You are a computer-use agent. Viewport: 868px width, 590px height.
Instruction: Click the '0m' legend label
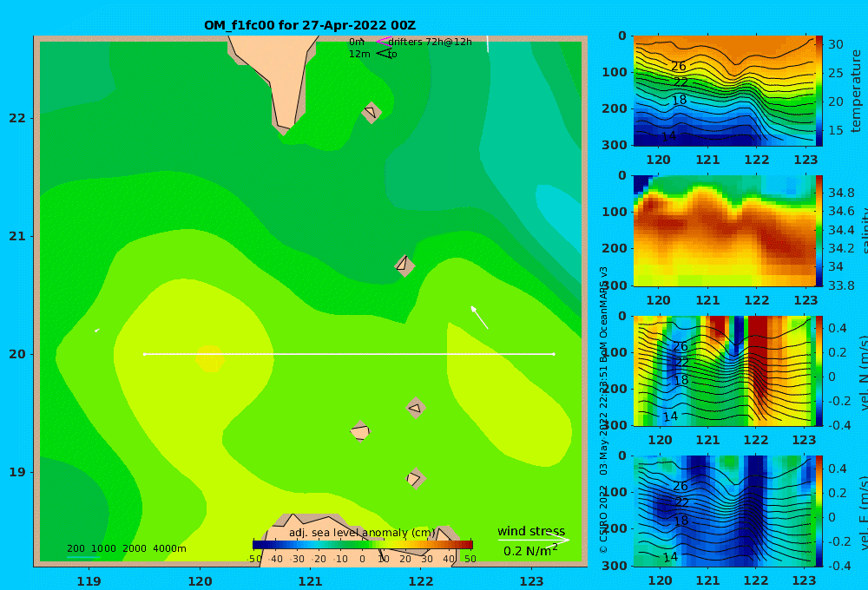point(357,42)
